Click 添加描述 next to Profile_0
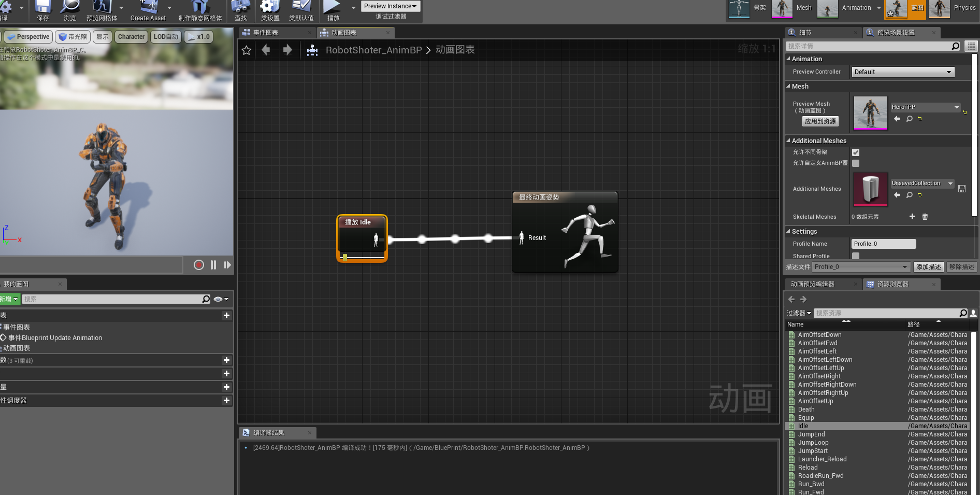The height and width of the screenshot is (495, 980). click(x=928, y=266)
